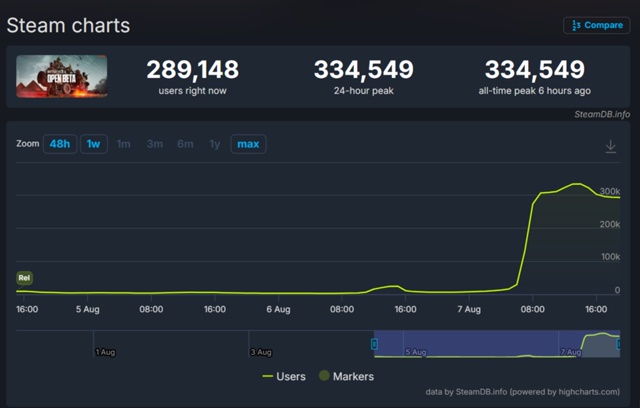Choose the 3m zoom option
The width and height of the screenshot is (640, 408).
pos(155,144)
